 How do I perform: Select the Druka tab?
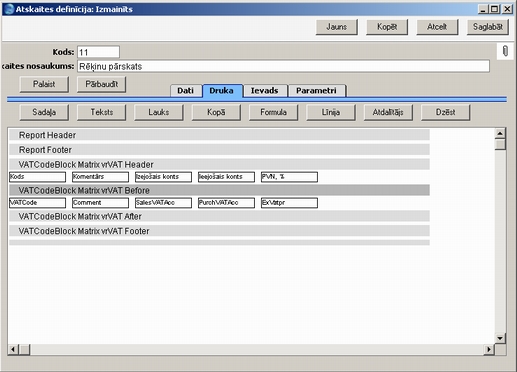(222, 91)
